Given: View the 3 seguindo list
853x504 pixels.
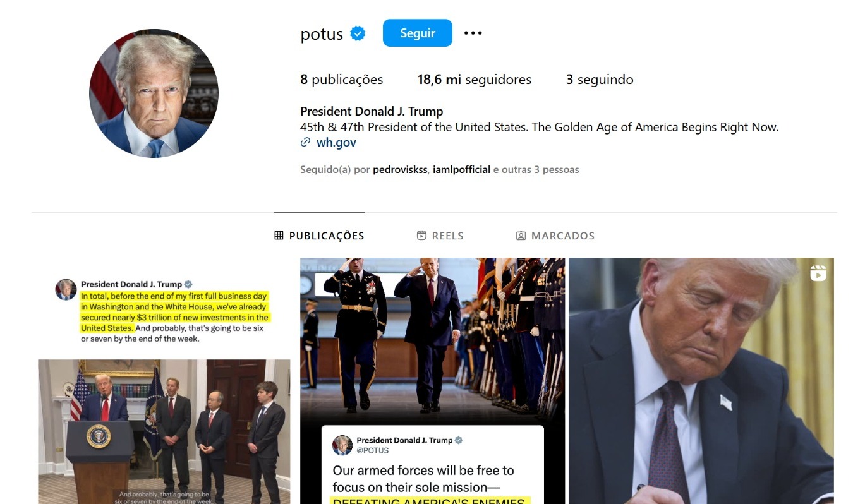Looking at the screenshot, I should (x=600, y=80).
